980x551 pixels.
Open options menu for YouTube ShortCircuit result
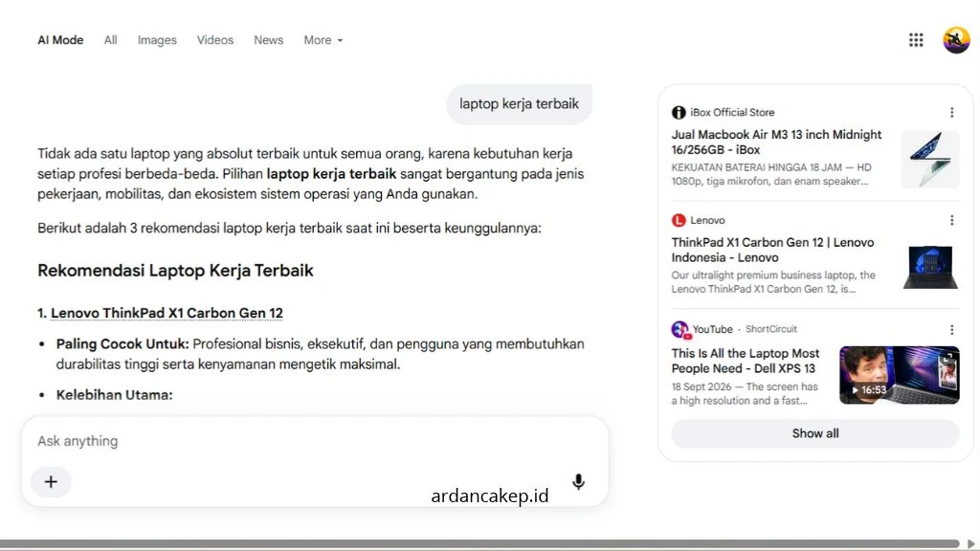pyautogui.click(x=951, y=329)
